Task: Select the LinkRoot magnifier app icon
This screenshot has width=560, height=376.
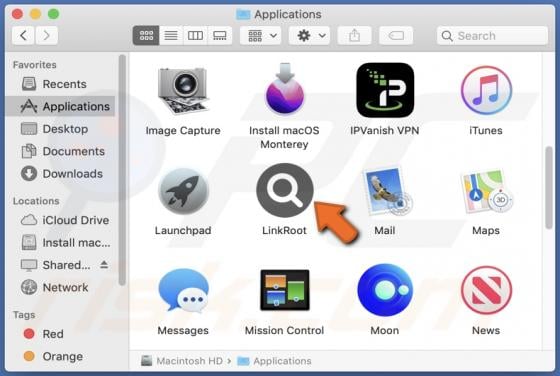Action: pyautogui.click(x=285, y=190)
